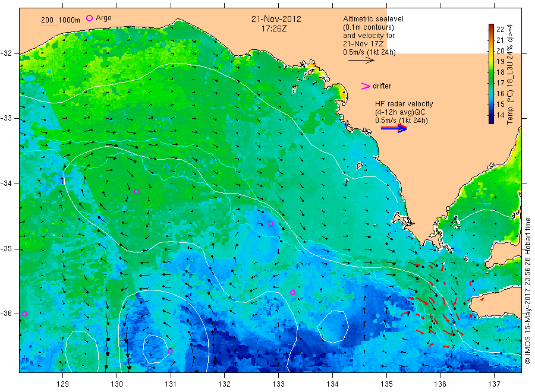Select Argo float marker near 34°S 130.4°E

point(137,192)
